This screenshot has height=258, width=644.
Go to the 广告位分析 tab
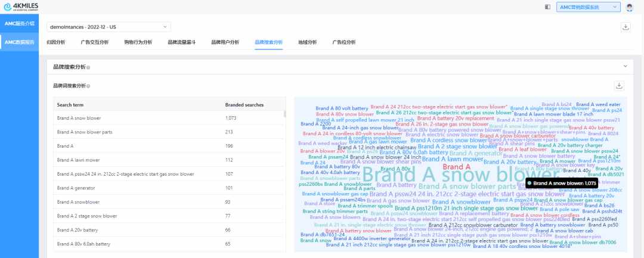tap(343, 42)
